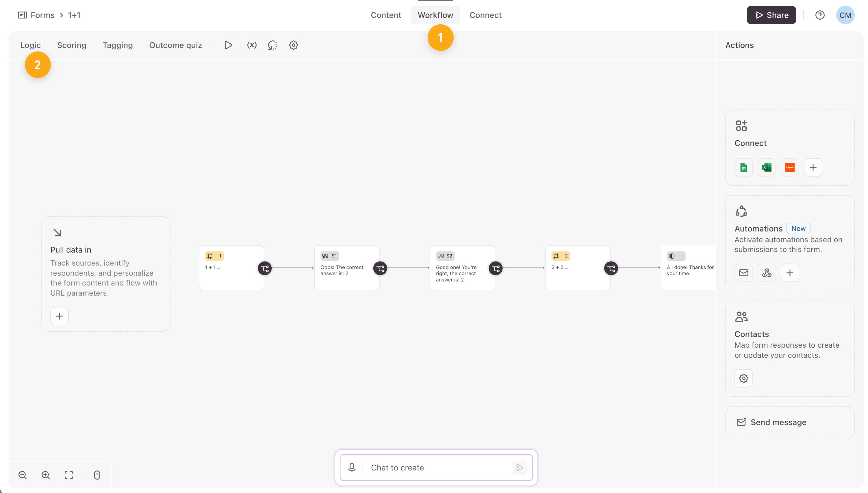Open workflow settings gear icon
The width and height of the screenshot is (868, 493).
point(293,45)
